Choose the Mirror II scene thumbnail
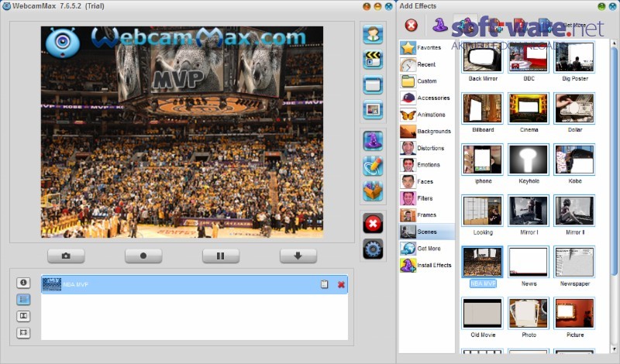The image size is (620, 364). pos(574,211)
